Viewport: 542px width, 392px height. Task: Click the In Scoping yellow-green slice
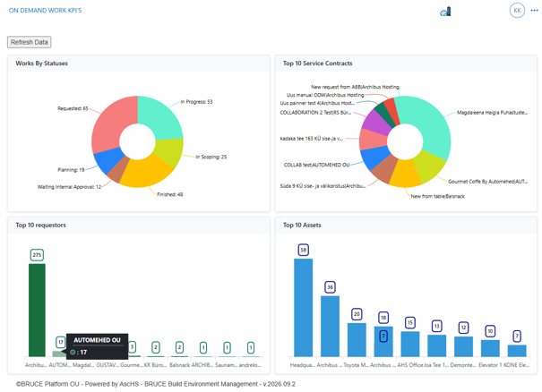click(169, 153)
